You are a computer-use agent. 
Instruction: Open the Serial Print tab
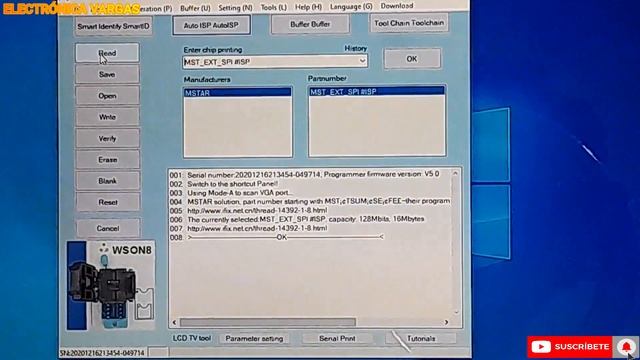pyautogui.click(x=337, y=338)
